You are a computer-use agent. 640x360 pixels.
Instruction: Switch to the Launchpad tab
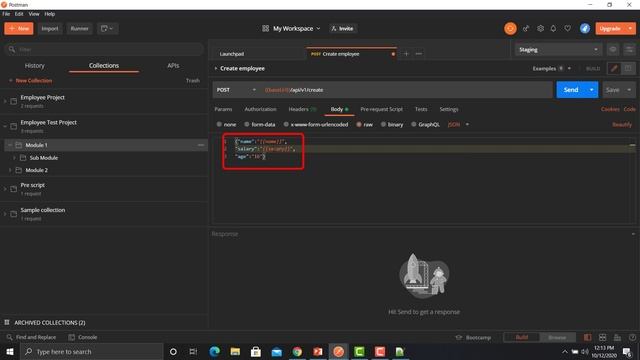232,54
